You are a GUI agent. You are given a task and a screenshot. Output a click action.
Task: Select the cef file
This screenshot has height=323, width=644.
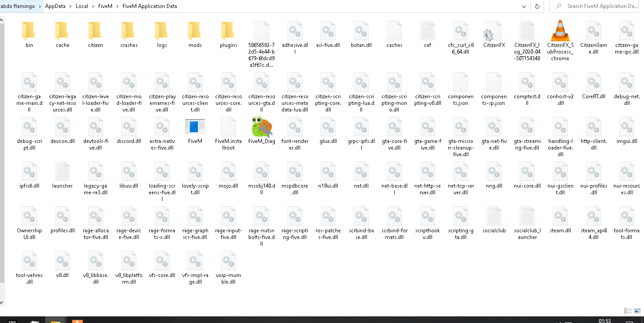428,35
